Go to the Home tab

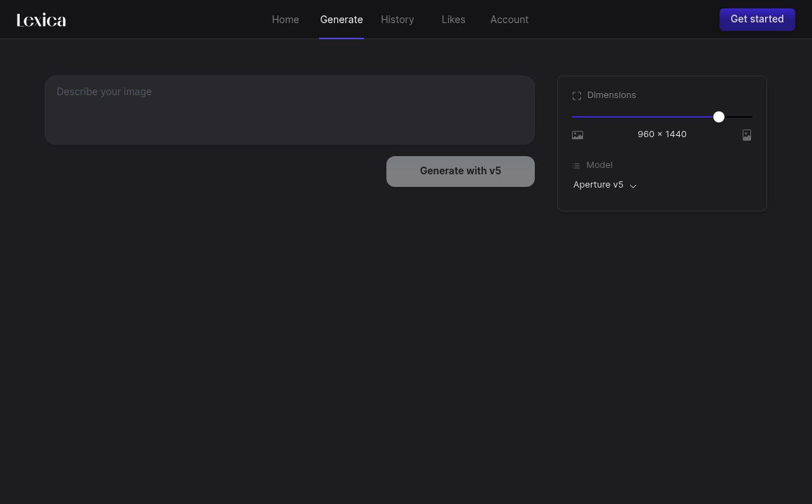tap(286, 20)
